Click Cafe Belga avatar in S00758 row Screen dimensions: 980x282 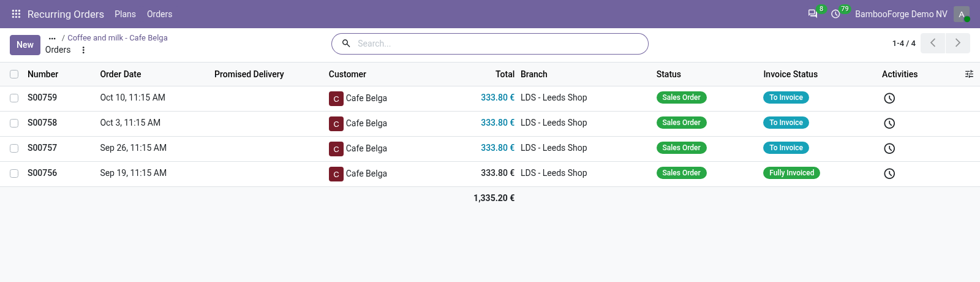click(x=336, y=124)
